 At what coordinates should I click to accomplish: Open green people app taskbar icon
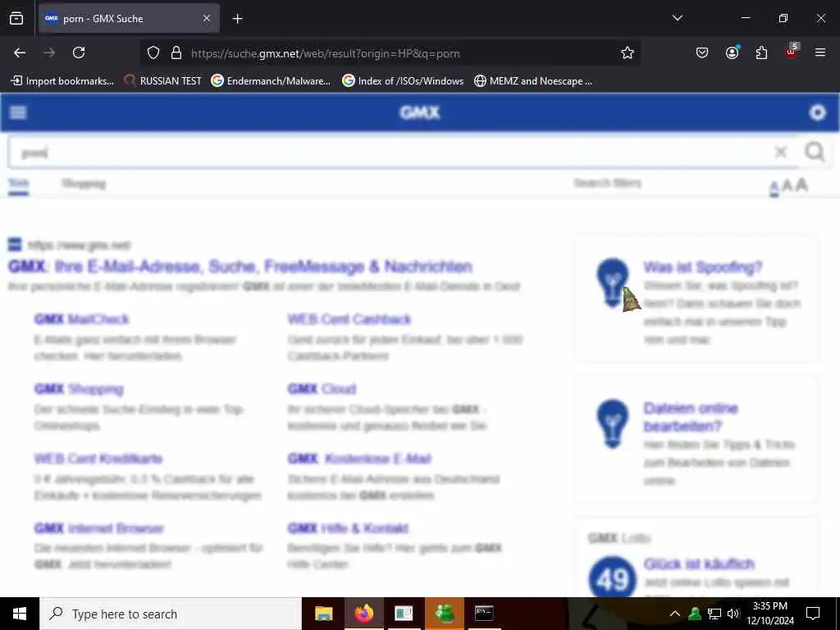point(444,614)
